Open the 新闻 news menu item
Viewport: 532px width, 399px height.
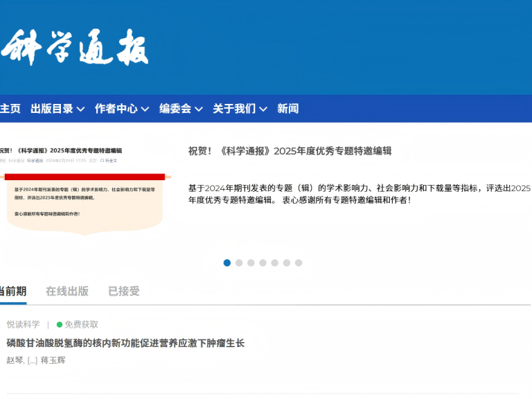(x=287, y=109)
